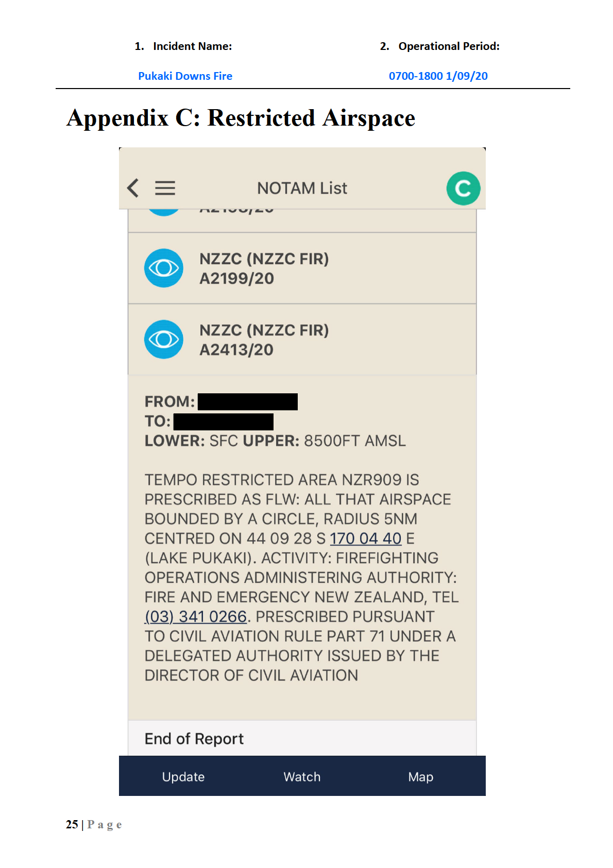Click the End of Report row

[302, 738]
